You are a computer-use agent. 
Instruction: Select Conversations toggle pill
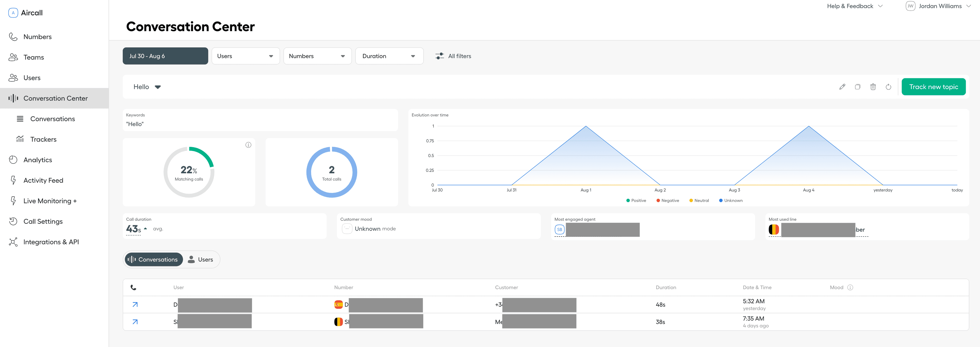point(153,259)
